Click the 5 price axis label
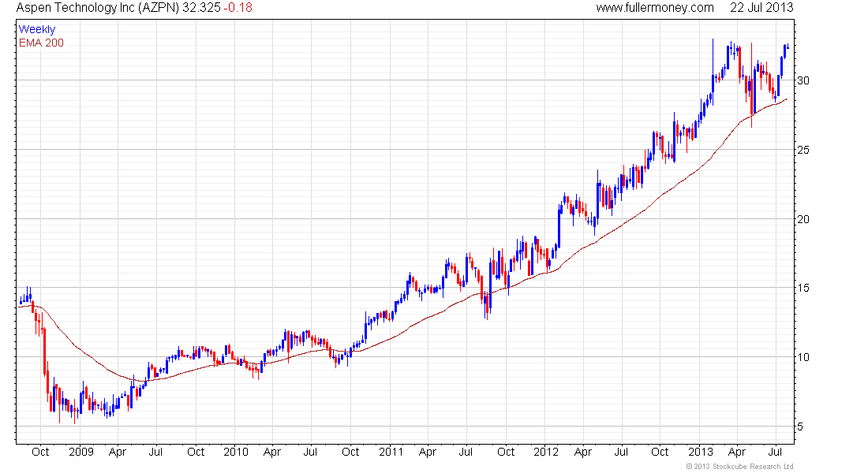This screenshot has height=473, width=868. coord(800,426)
